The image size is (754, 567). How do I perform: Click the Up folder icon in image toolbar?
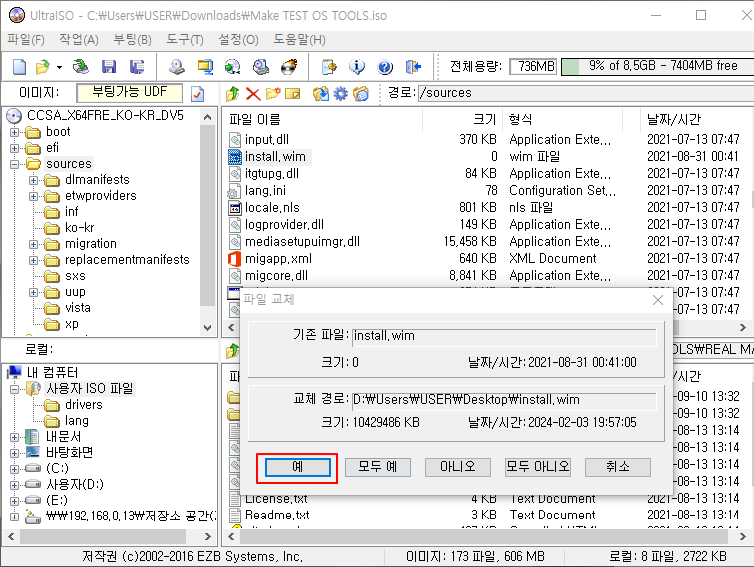(233, 93)
